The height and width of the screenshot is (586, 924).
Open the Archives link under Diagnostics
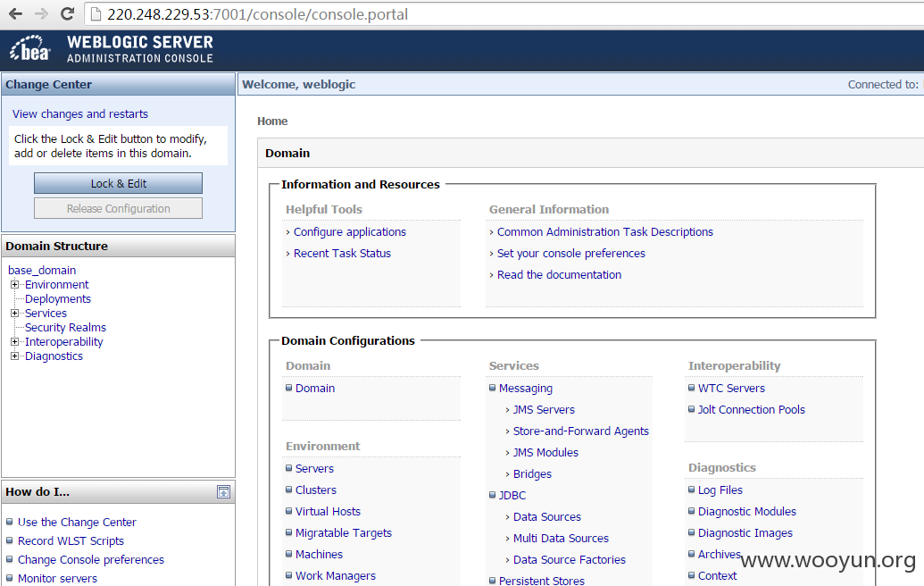click(719, 554)
